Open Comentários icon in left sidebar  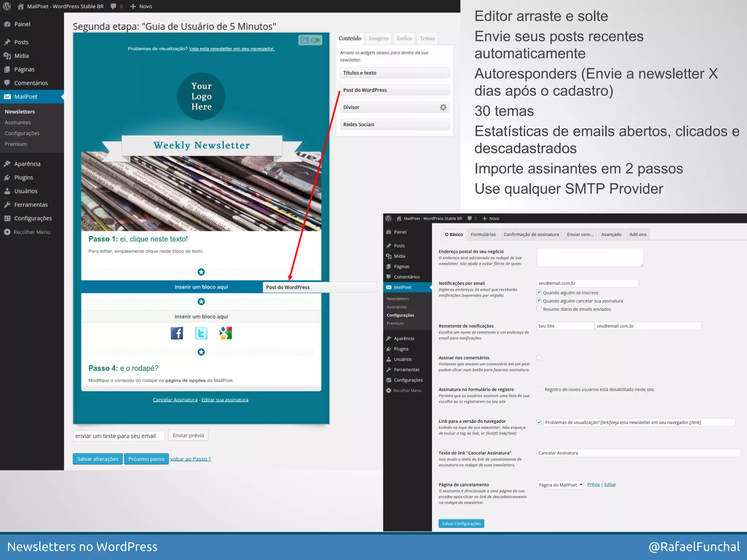tap(7, 83)
